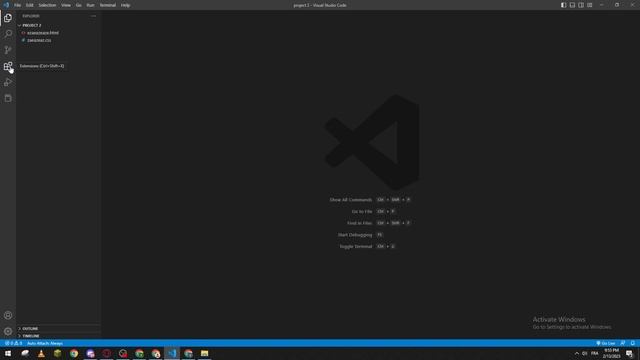Toggle panel layout button in title bar
This screenshot has width=640, height=360.
[x=572, y=5]
